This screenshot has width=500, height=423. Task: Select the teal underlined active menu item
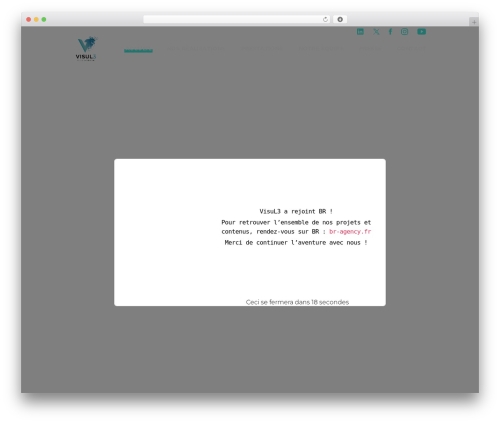138,51
